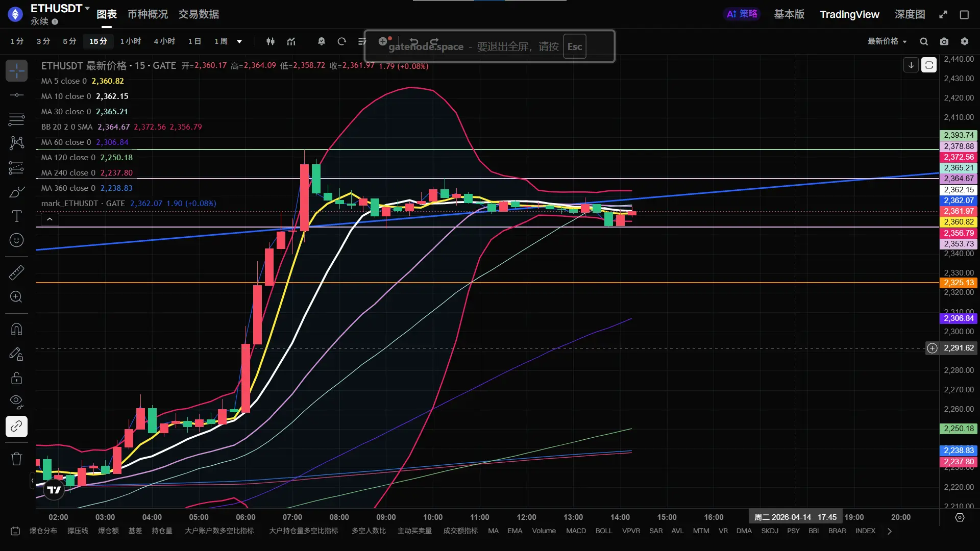The height and width of the screenshot is (551, 980).
Task: Toggle stay in drawing mode pencil-lock
Action: [x=16, y=354]
